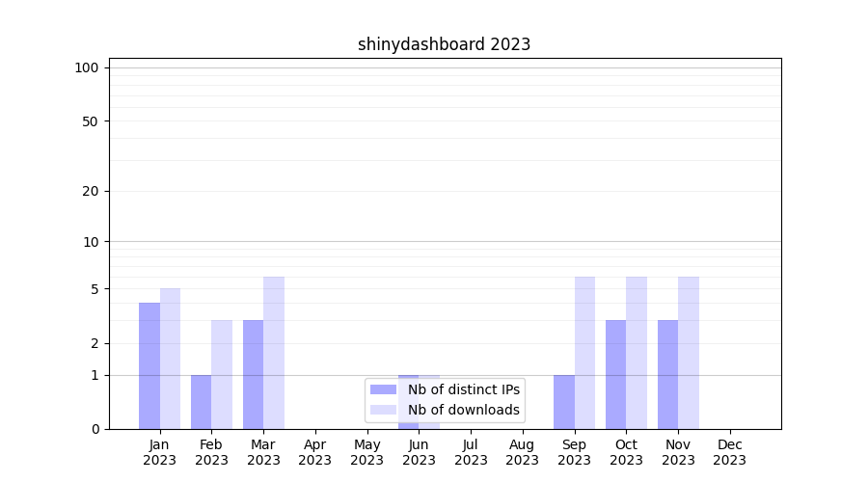Click the Apr 2023 x-axis label

click(315, 452)
